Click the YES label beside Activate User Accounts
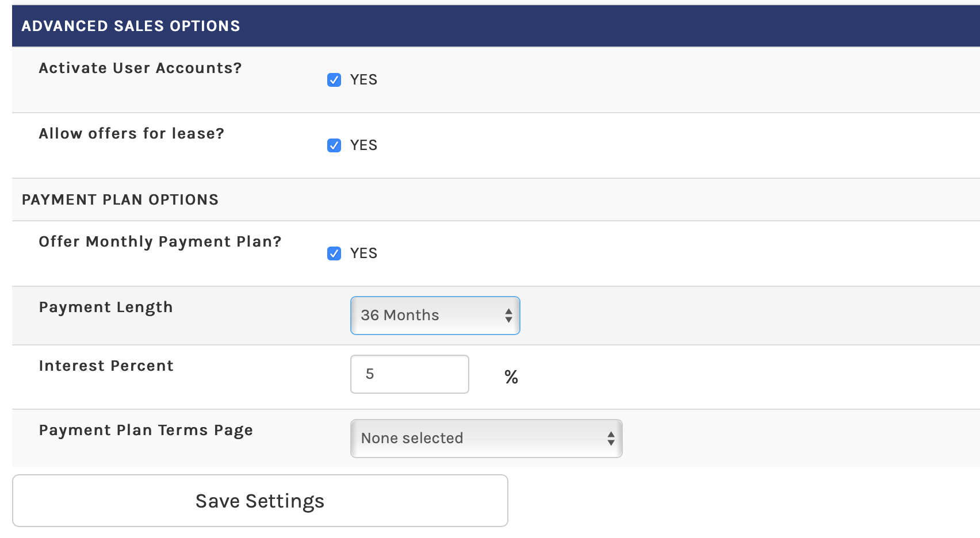This screenshot has height=538, width=980. click(363, 80)
